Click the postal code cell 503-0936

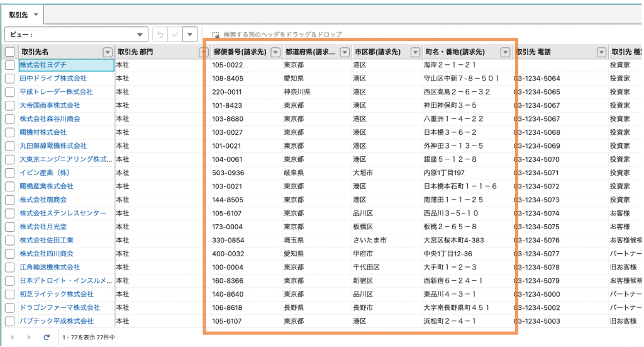228,173
